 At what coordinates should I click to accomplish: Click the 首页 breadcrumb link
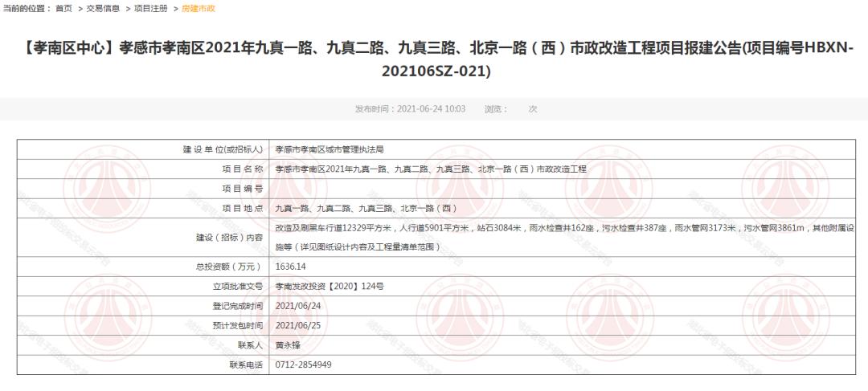(63, 8)
